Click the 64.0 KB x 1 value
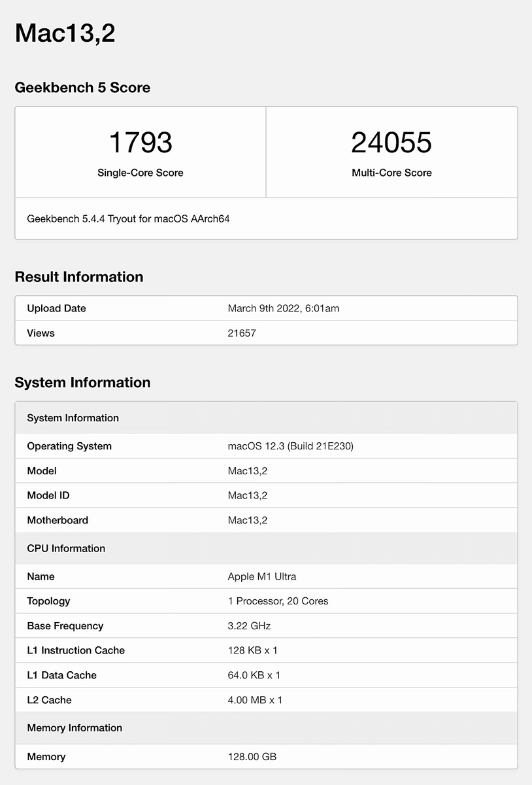 point(254,675)
